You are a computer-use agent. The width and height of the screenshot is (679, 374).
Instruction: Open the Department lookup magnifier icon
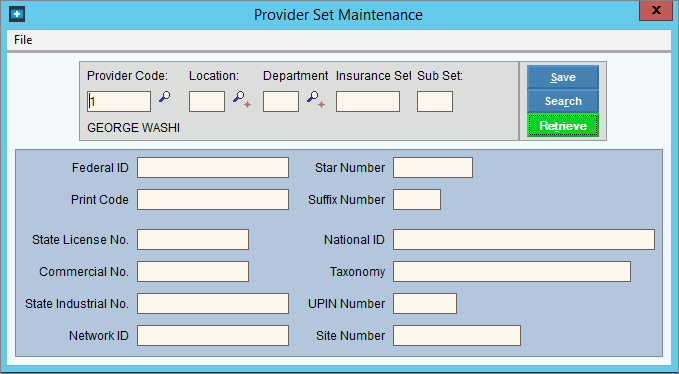coord(316,100)
